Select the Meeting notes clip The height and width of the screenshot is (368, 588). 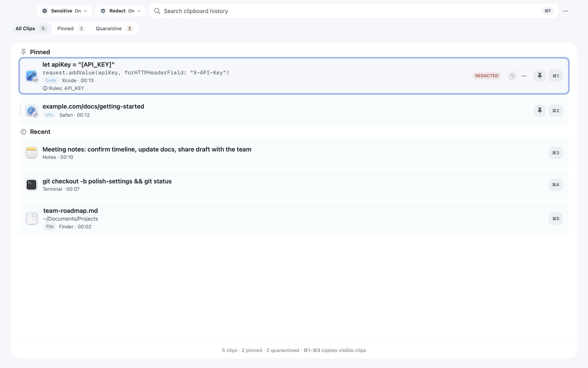(x=294, y=153)
